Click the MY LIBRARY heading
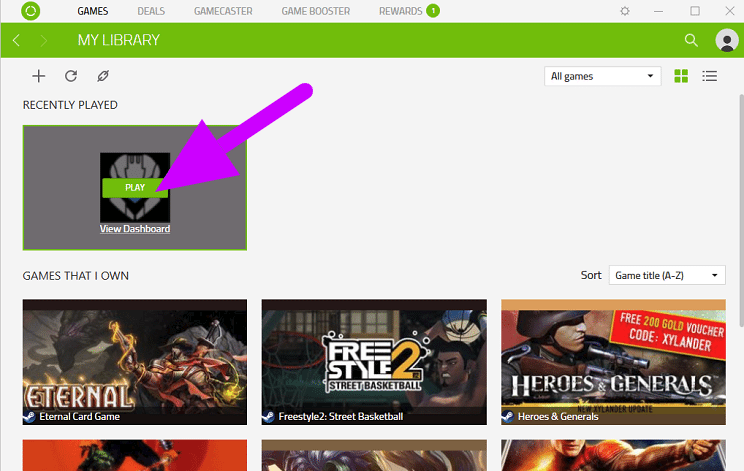The height and width of the screenshot is (471, 744). 119,40
